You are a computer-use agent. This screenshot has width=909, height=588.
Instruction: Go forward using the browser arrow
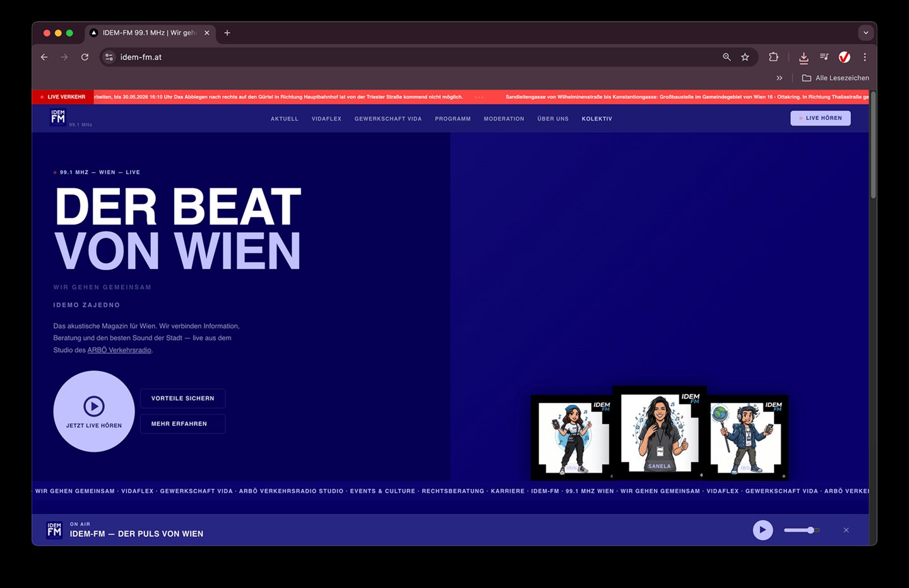point(64,57)
